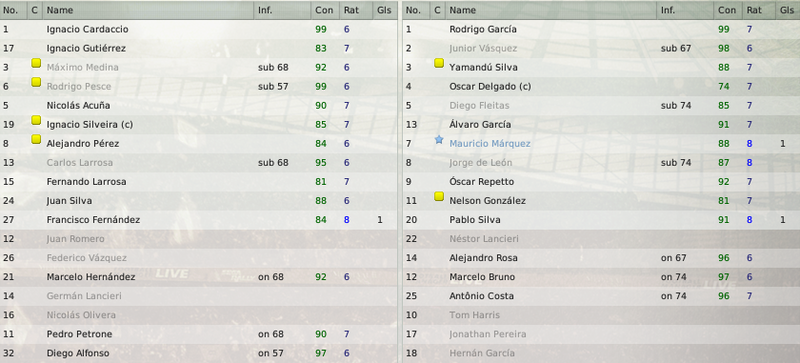The width and height of the screenshot is (800, 363).
Task: Click Mauricio Márquez's blue star icon
Action: (x=439, y=140)
